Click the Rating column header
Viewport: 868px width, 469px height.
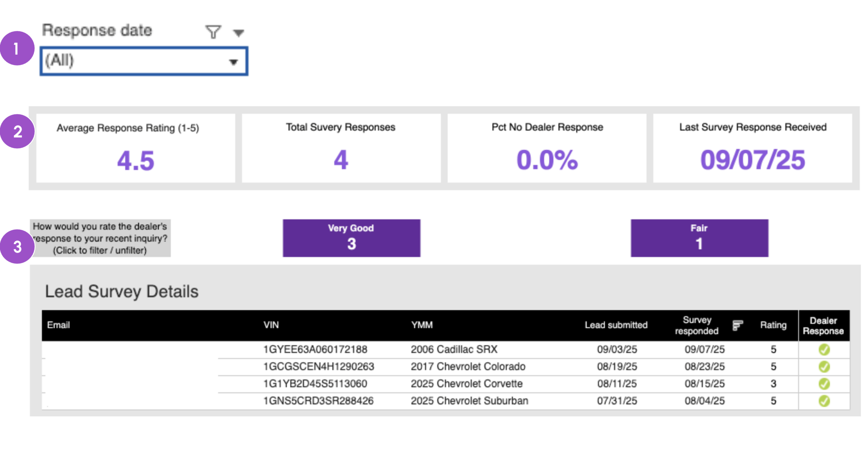(773, 325)
